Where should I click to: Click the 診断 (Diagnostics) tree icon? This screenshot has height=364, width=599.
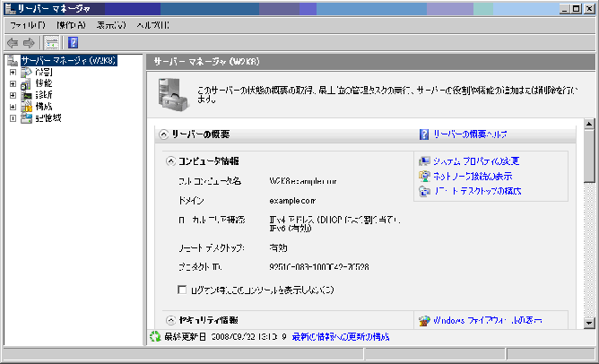(x=26, y=95)
